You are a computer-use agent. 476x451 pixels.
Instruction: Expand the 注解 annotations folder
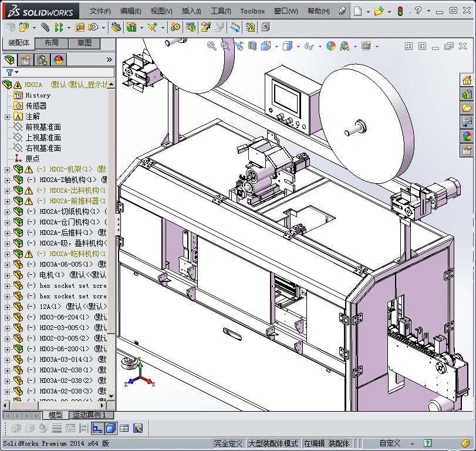pyautogui.click(x=7, y=117)
